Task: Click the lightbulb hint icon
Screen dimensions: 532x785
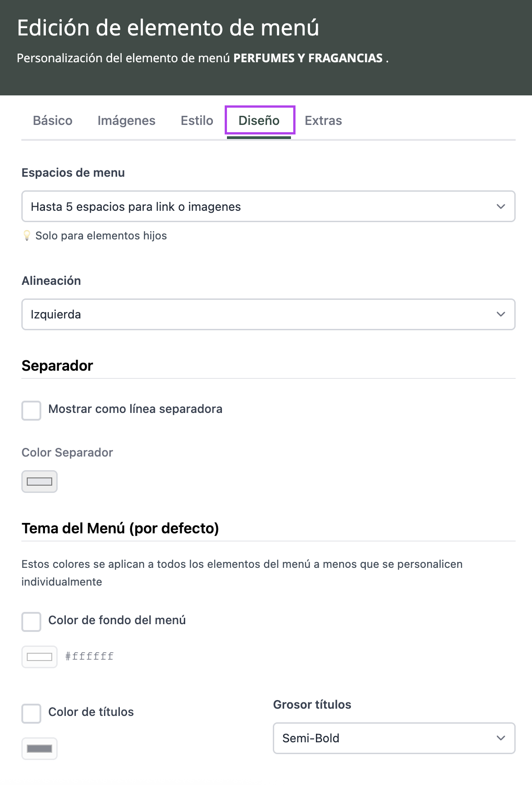Action: 27,236
